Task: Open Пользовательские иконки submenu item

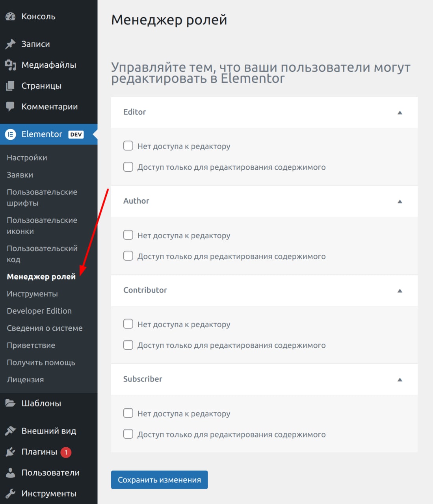Action: pos(42,226)
